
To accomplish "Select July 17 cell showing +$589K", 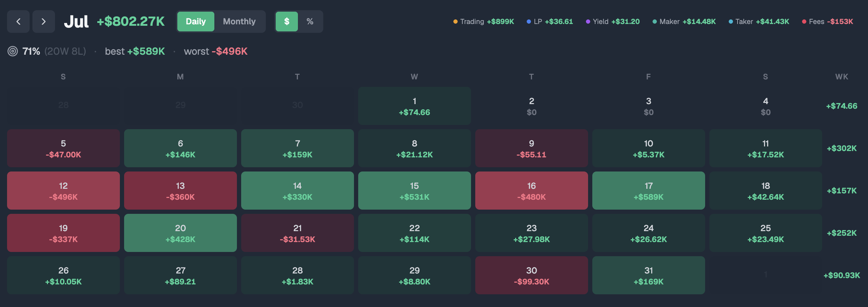I will 649,191.
